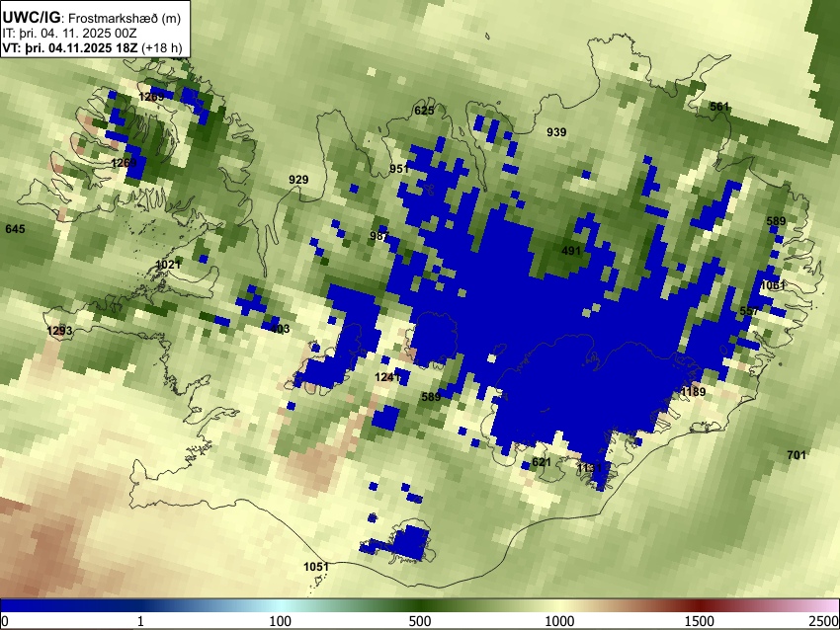Image resolution: width=840 pixels, height=630 pixels.
Task: Click the map value 951
Action: coord(399,169)
